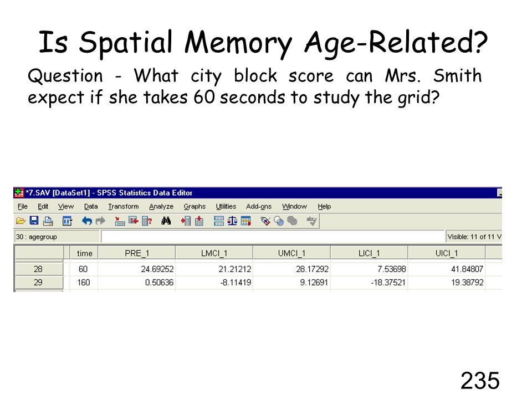This screenshot has height=399, width=532.
Task: Open the Transform menu
Action: point(123,206)
